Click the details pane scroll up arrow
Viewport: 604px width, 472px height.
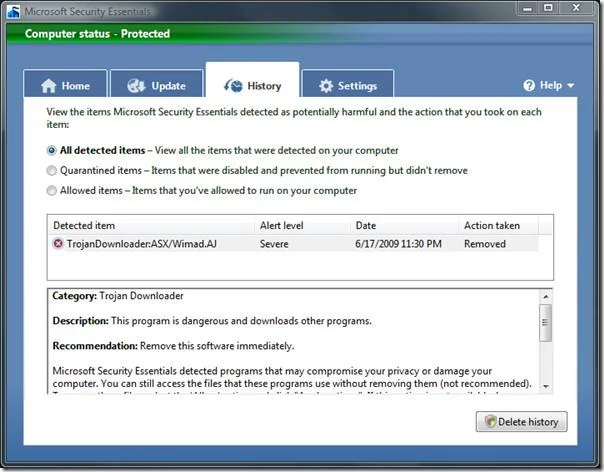click(545, 296)
